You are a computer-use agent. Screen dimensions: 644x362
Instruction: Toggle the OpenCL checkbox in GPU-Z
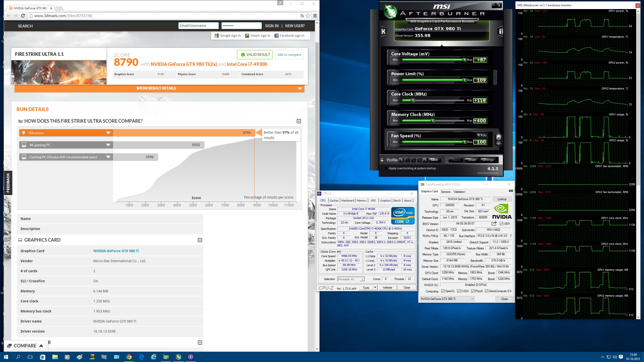(443, 291)
